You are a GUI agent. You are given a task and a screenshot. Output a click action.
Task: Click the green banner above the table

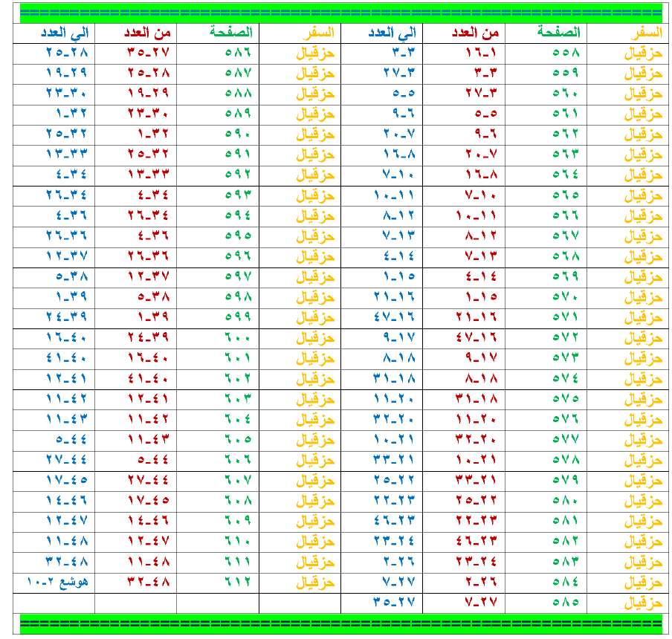[340, 13]
